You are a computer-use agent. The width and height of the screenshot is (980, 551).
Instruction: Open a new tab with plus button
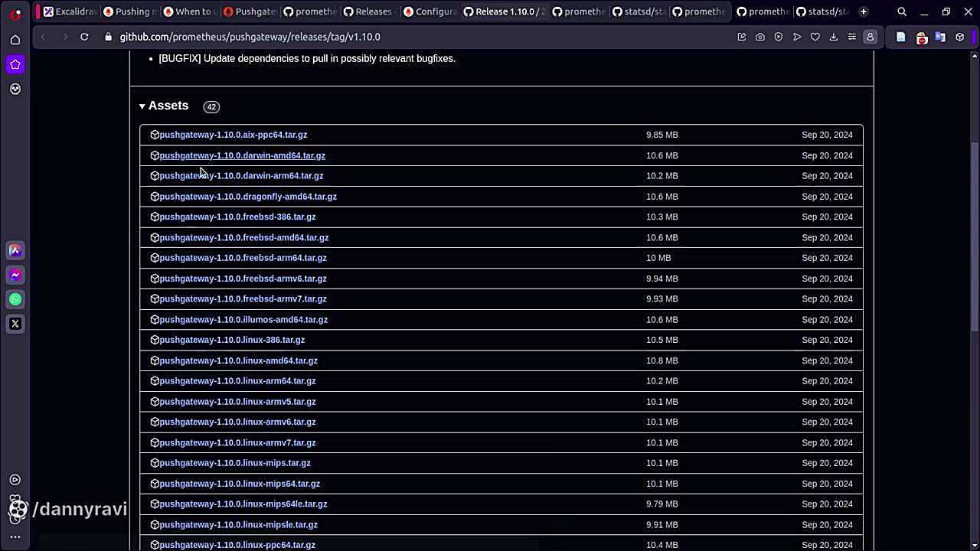pos(863,11)
